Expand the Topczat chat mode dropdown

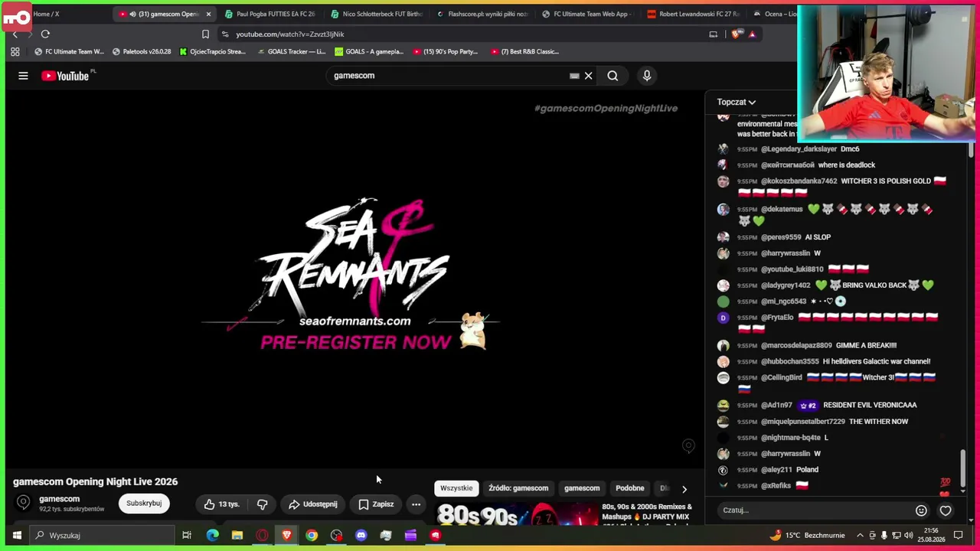pyautogui.click(x=737, y=102)
